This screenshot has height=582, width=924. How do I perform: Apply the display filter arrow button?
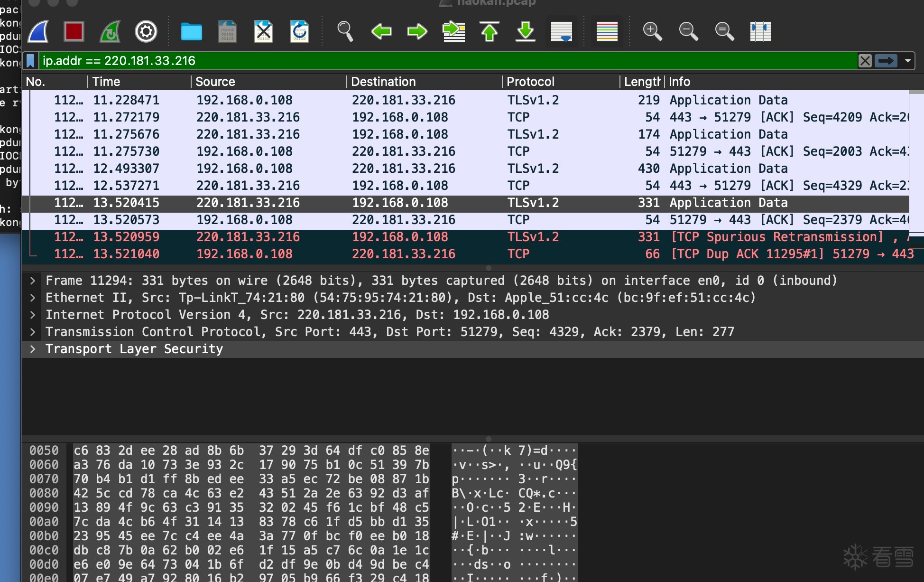(x=886, y=61)
